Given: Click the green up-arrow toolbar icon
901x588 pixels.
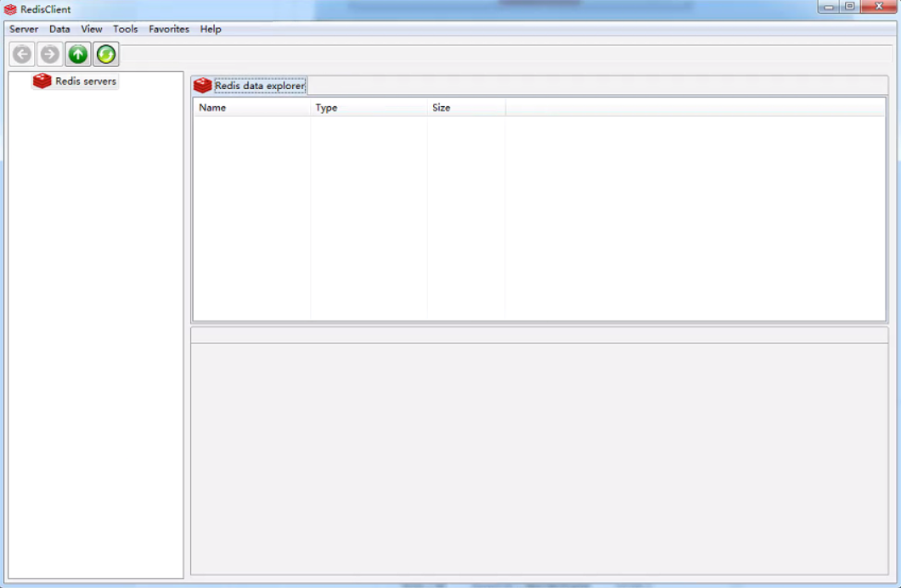Looking at the screenshot, I should tap(77, 53).
